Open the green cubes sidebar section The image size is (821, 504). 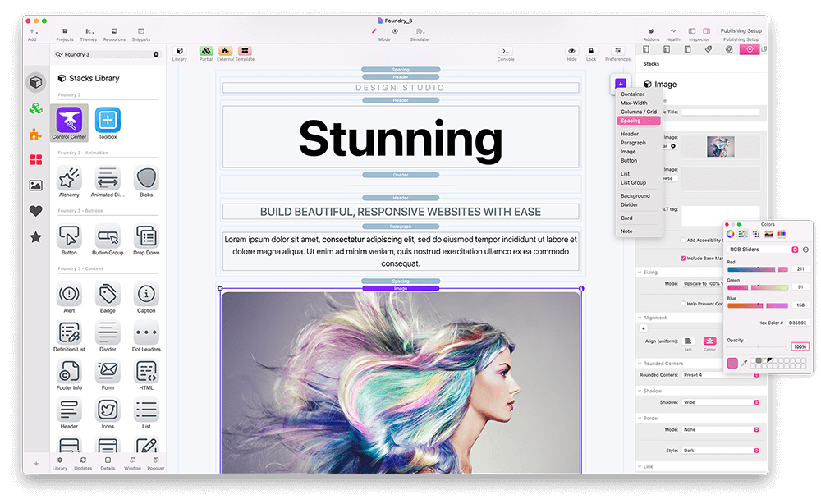pos(35,108)
